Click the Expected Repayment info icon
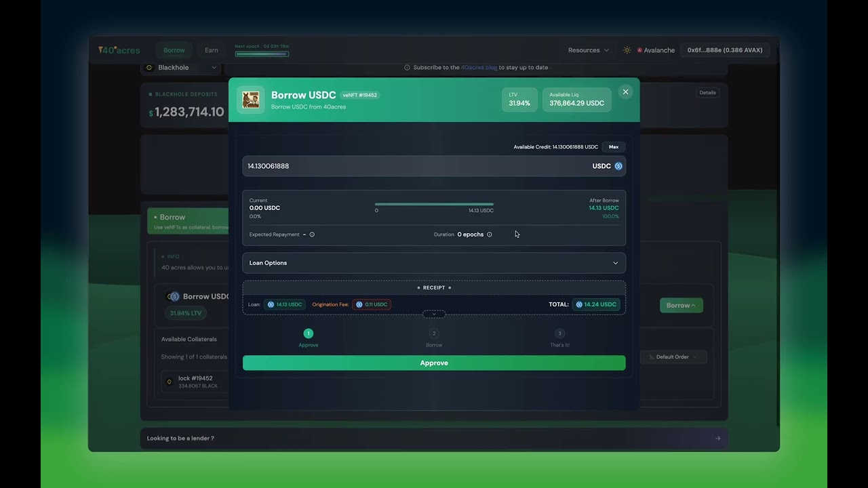The height and width of the screenshot is (488, 868). pos(312,235)
